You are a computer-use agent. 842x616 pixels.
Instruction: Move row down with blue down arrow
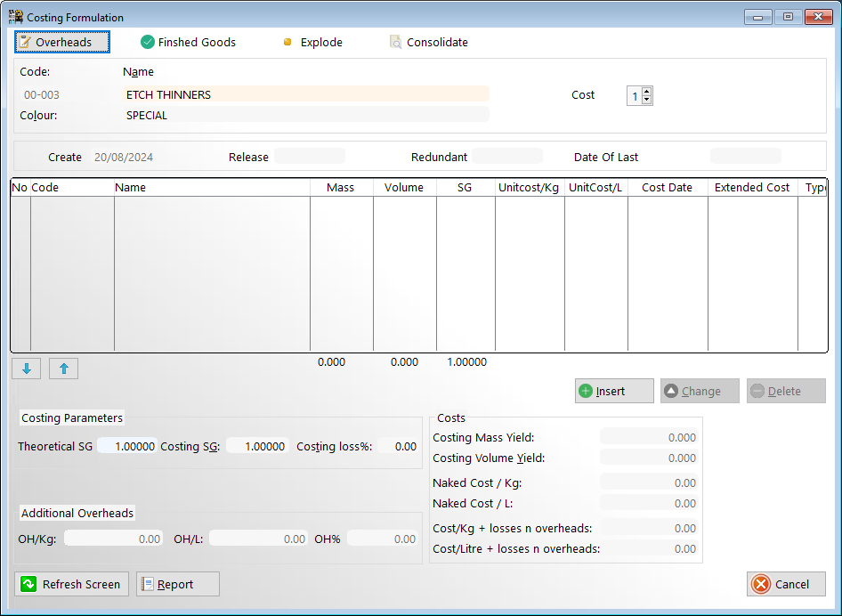pyautogui.click(x=27, y=369)
